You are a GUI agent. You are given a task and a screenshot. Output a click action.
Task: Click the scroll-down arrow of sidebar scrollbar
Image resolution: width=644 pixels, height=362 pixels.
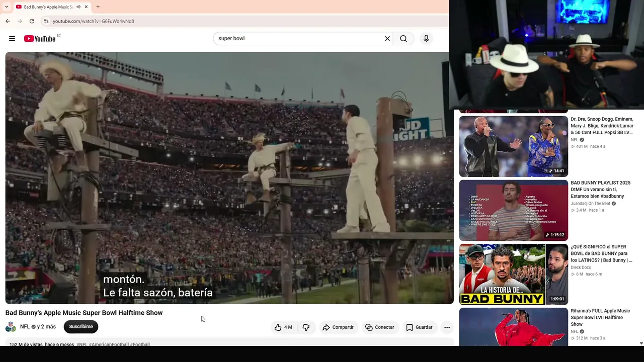click(x=641, y=343)
